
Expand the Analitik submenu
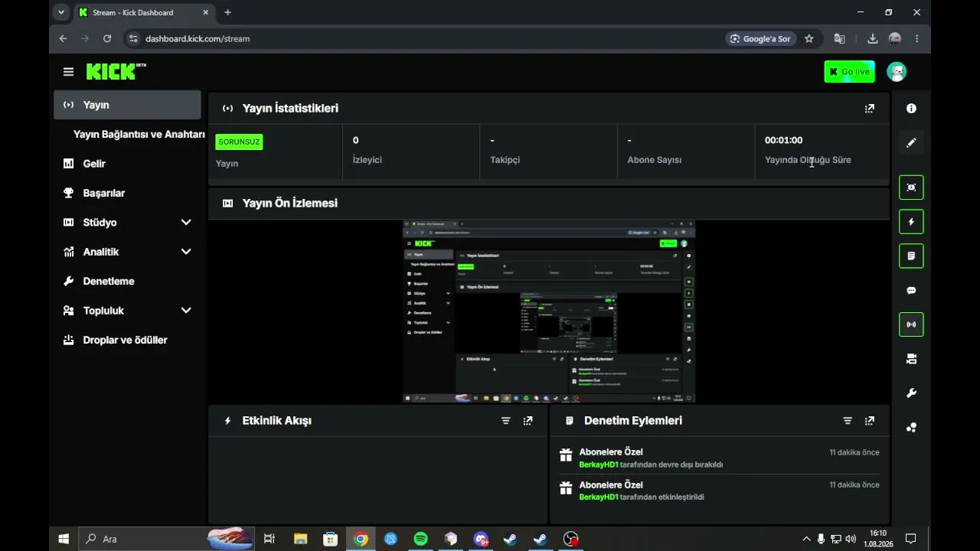(186, 252)
